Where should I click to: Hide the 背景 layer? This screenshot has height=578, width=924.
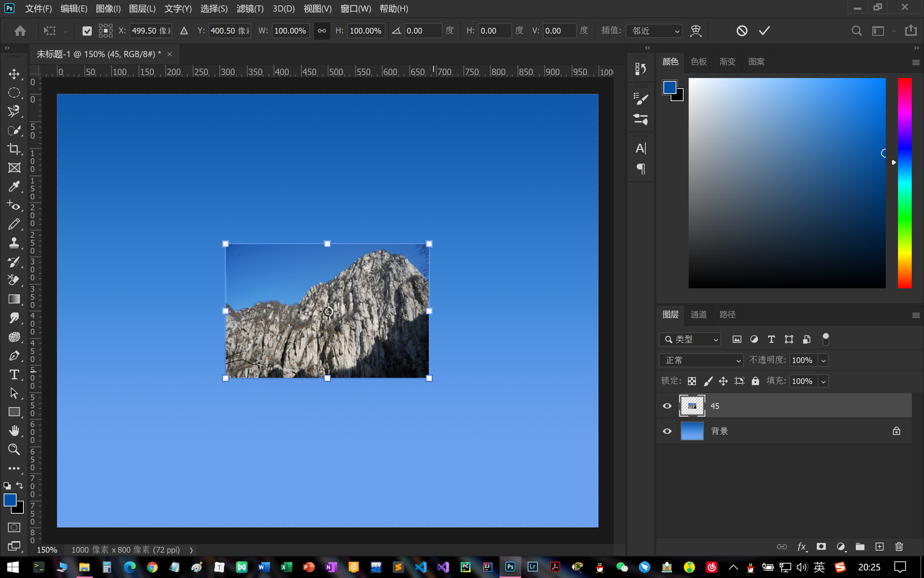pyautogui.click(x=667, y=431)
